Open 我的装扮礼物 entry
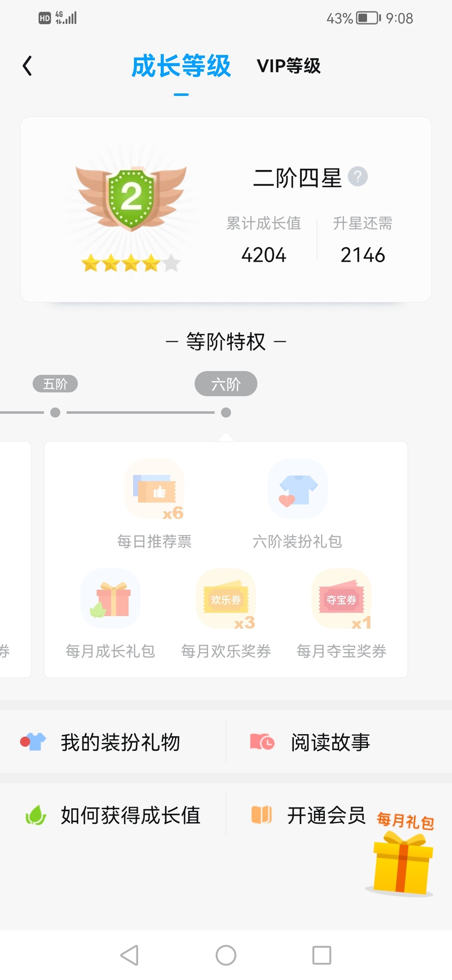 coord(113,742)
